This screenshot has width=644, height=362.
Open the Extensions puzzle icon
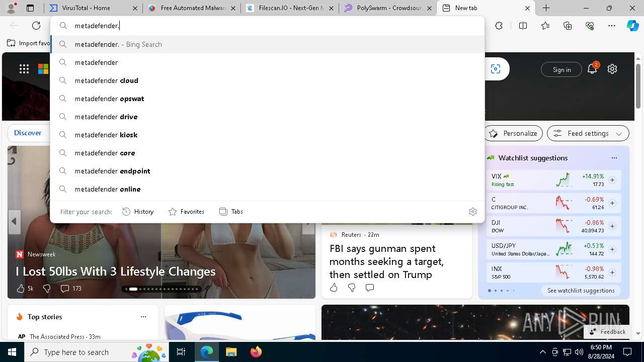[x=499, y=26]
